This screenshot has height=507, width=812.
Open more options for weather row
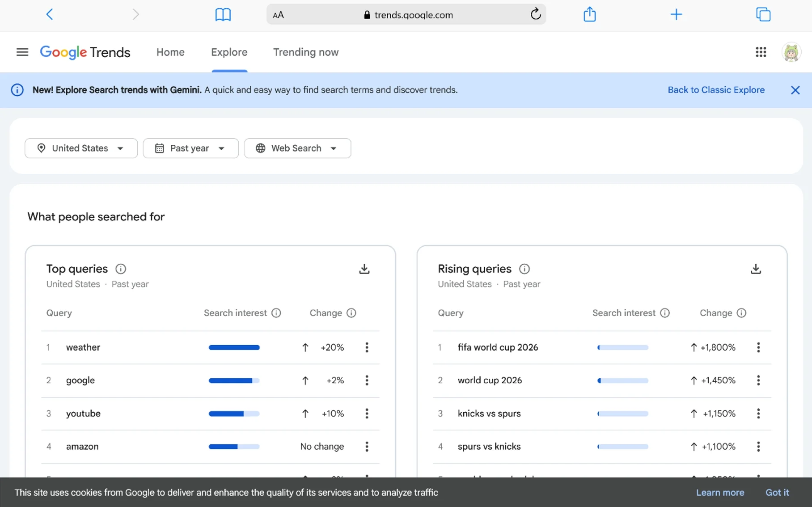point(367,347)
